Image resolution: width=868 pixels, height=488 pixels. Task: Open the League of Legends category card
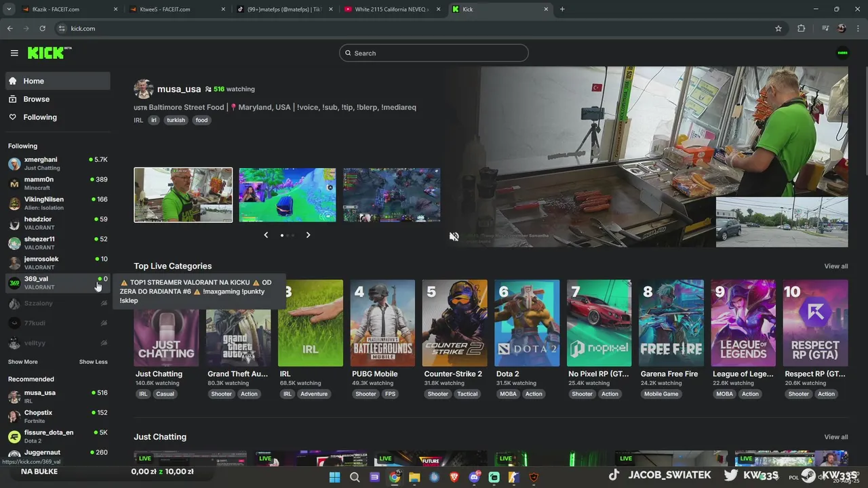tap(743, 323)
